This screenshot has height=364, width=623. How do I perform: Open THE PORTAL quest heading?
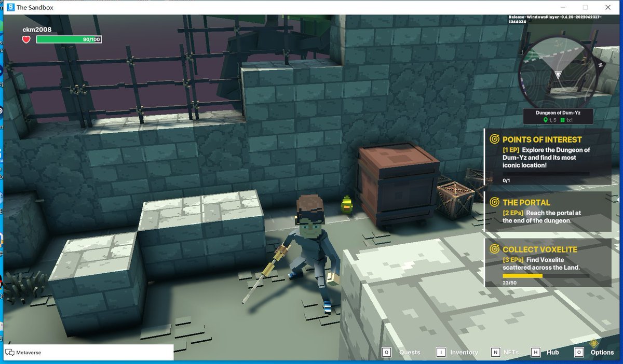[526, 202]
